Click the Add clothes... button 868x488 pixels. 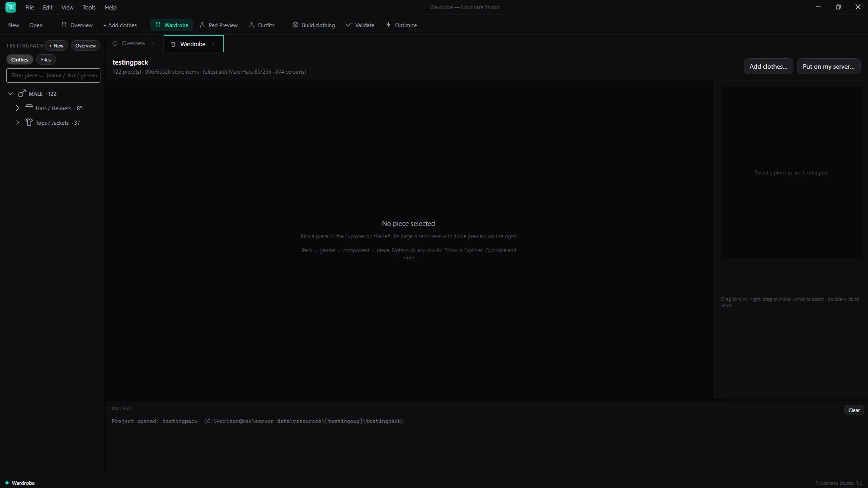click(x=768, y=66)
